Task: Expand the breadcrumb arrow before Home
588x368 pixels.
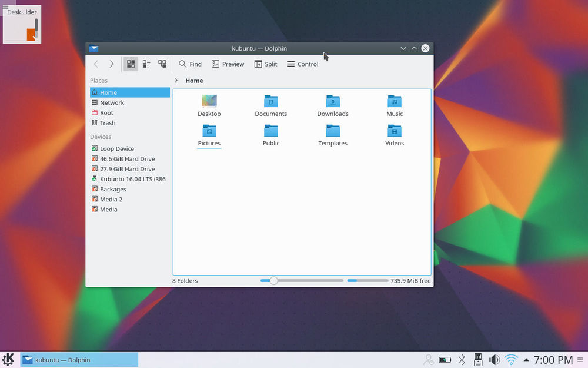Action: click(176, 81)
